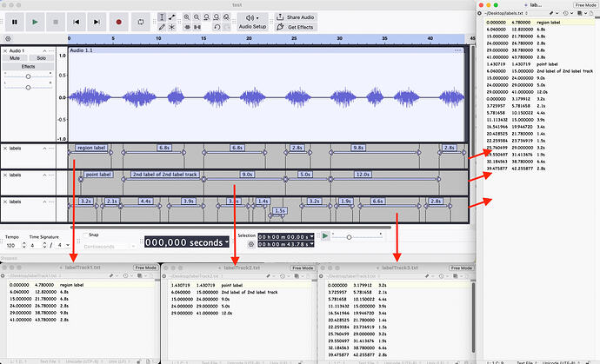Pause playback in Audacity transport toolbar
Image resolution: width=600 pixels, height=364 pixels.
(15, 23)
